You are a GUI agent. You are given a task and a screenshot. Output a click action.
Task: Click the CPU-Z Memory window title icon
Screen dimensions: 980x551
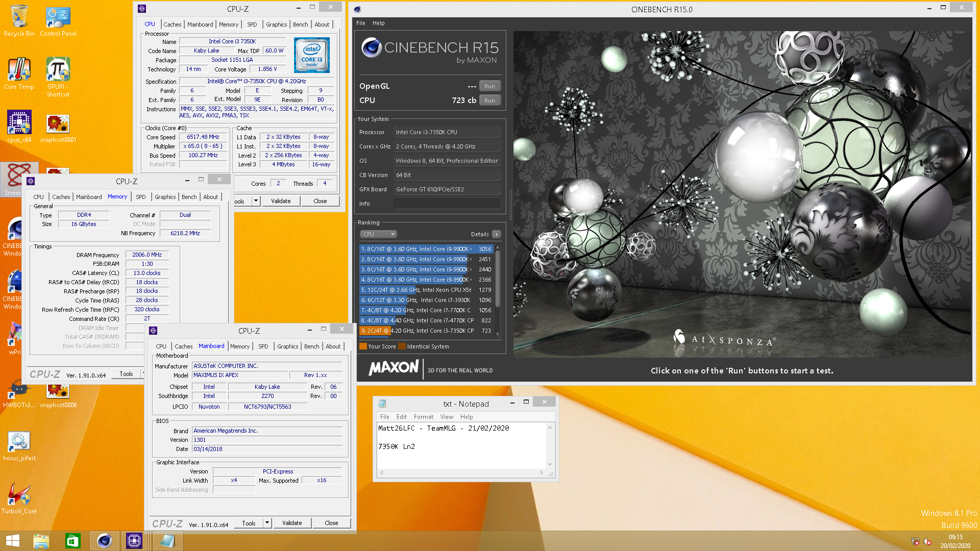click(31, 181)
